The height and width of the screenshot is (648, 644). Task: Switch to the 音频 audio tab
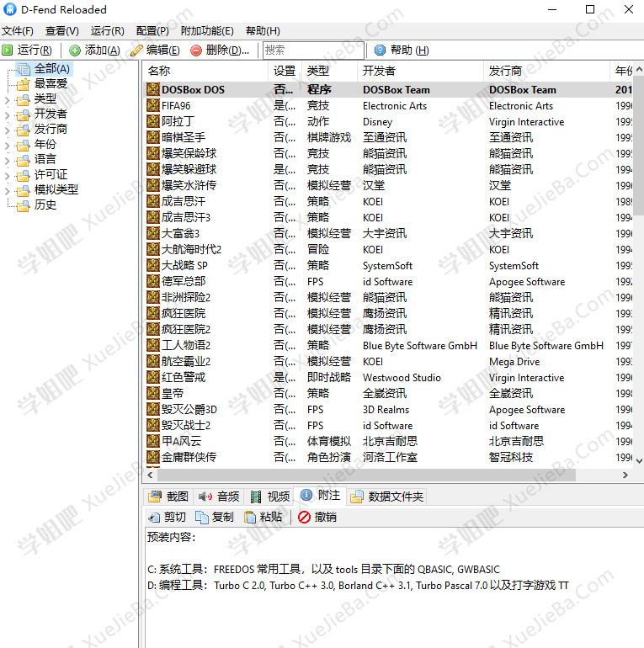click(219, 497)
